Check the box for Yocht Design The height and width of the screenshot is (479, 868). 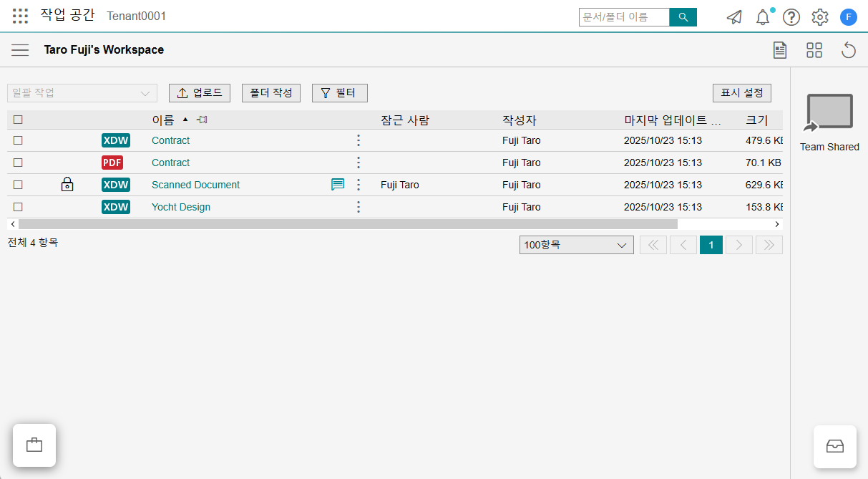pyautogui.click(x=18, y=207)
